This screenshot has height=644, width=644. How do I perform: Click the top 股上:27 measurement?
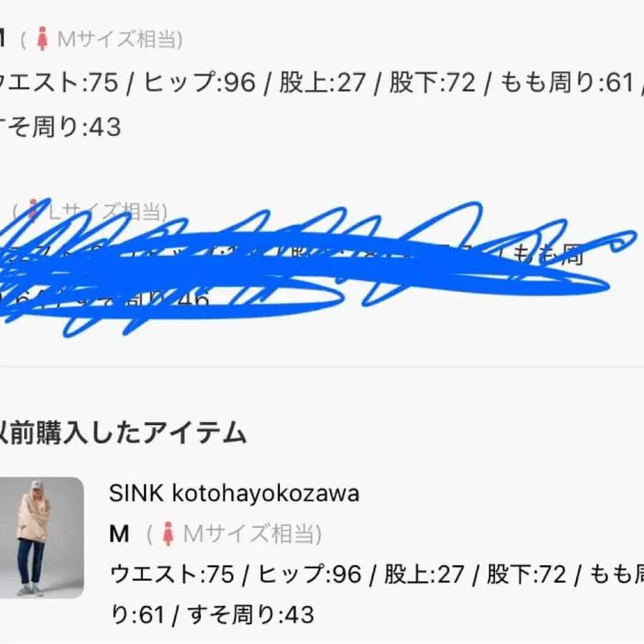(323, 82)
